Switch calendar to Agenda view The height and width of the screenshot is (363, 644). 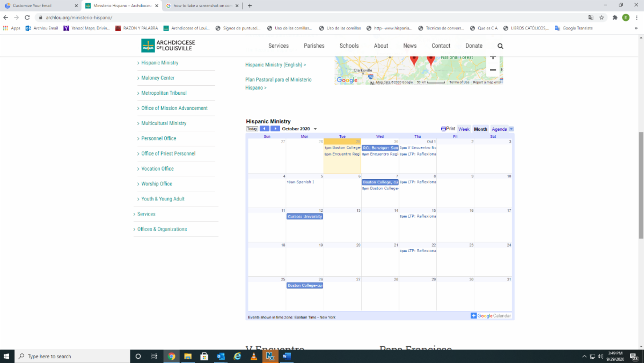[499, 129]
